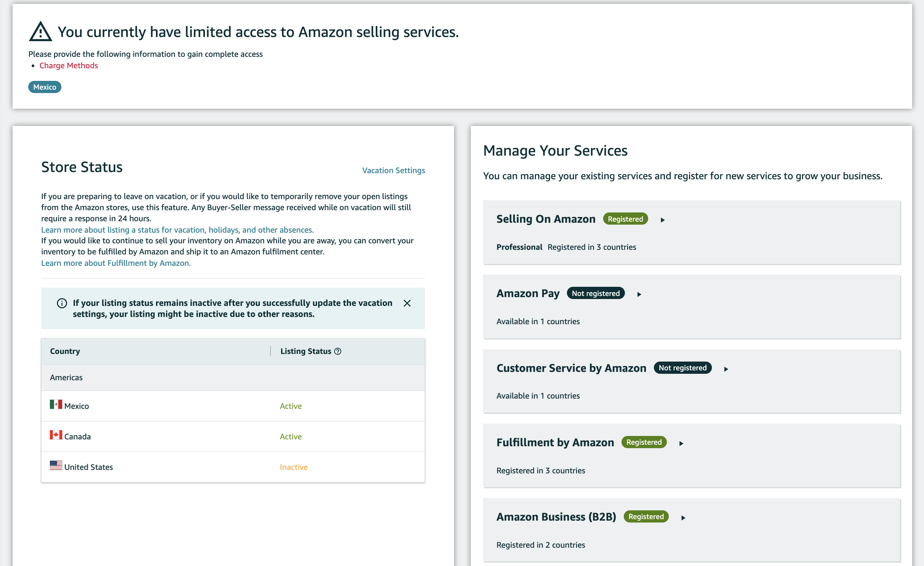
Task: Open vacation listing status help link
Action: coord(177,230)
